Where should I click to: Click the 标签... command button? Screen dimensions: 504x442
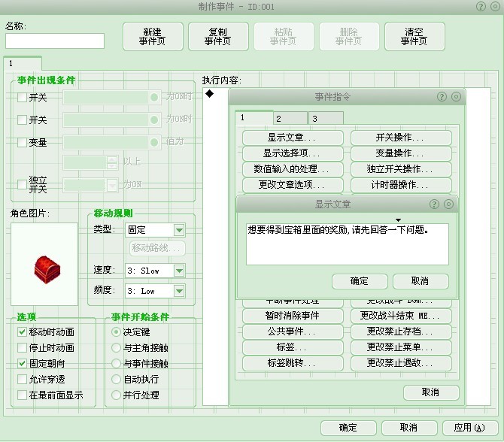click(x=293, y=347)
